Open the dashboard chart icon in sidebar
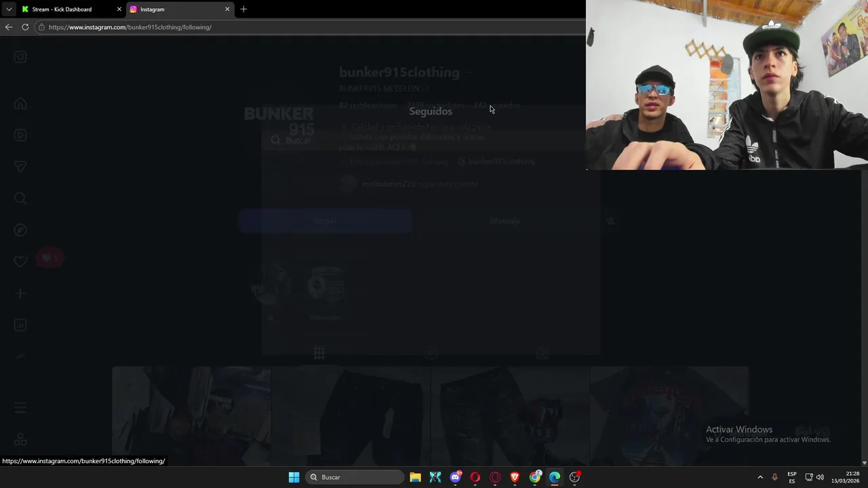Image resolution: width=868 pixels, height=488 pixels. (x=20, y=325)
